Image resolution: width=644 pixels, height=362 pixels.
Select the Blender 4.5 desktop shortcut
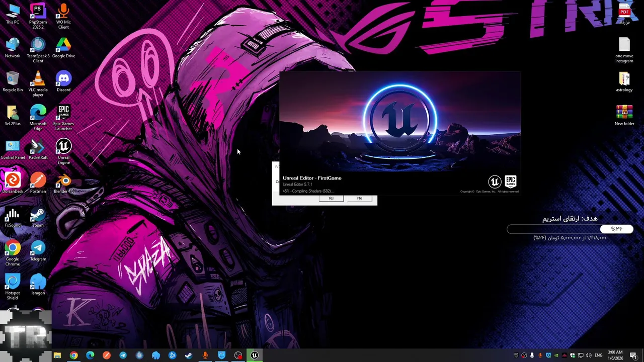click(x=63, y=184)
